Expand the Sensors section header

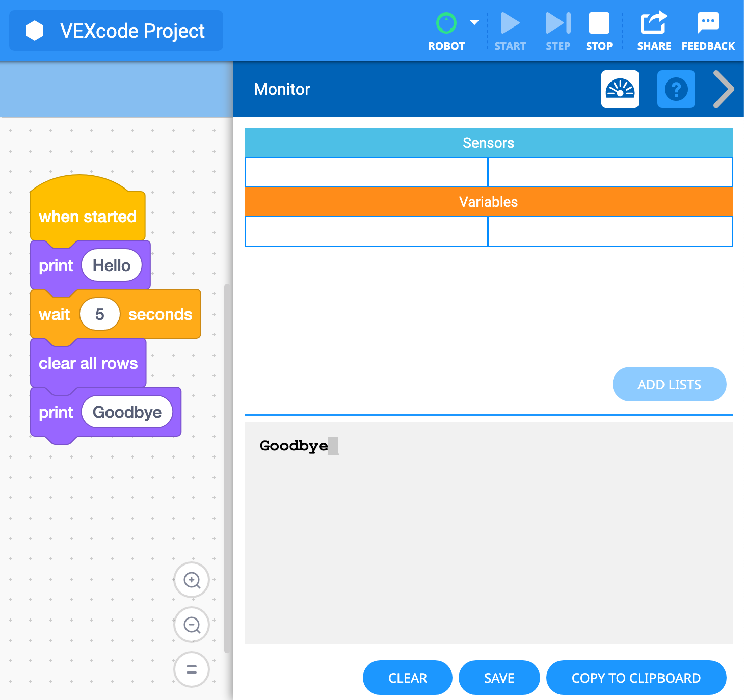pyautogui.click(x=488, y=143)
